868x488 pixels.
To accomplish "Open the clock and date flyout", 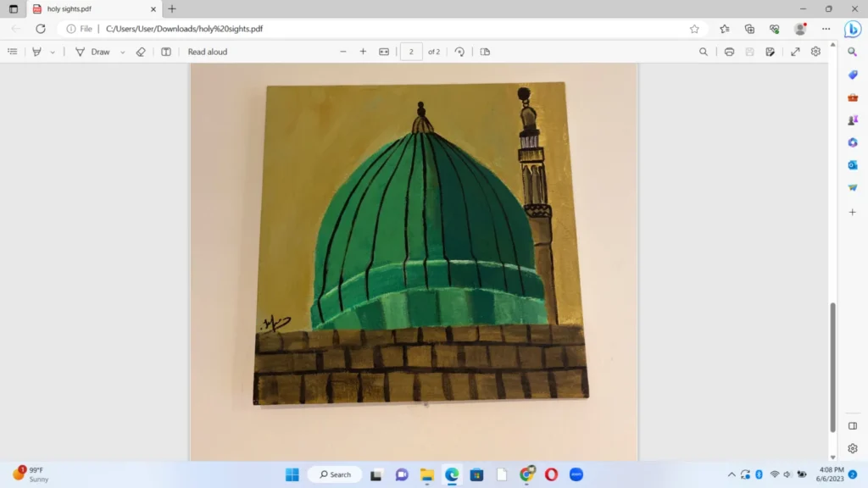I will click(x=831, y=474).
